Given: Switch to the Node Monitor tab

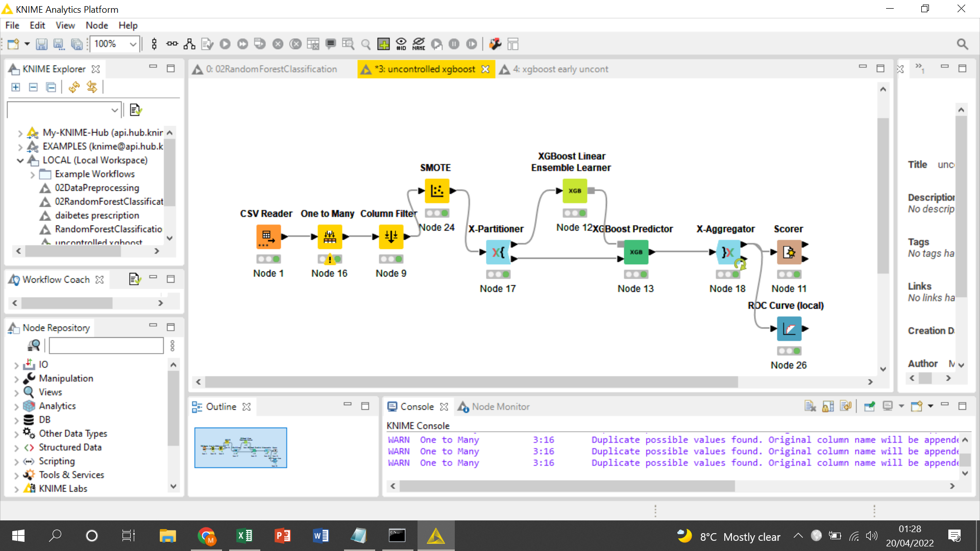Looking at the screenshot, I should coord(494,407).
